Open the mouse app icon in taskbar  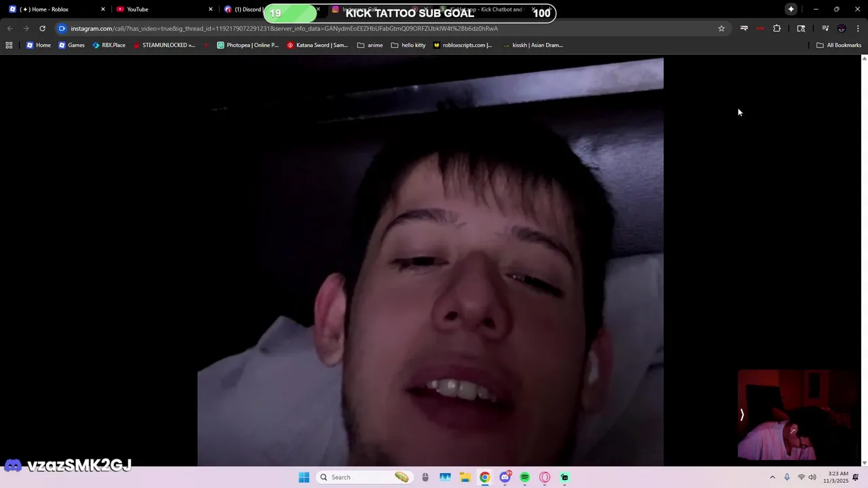point(425,477)
